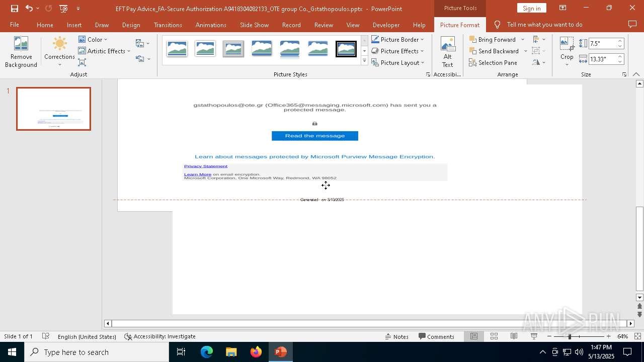This screenshot has width=644, height=362.
Task: Select slide 1 thumbnail
Action: click(53, 109)
